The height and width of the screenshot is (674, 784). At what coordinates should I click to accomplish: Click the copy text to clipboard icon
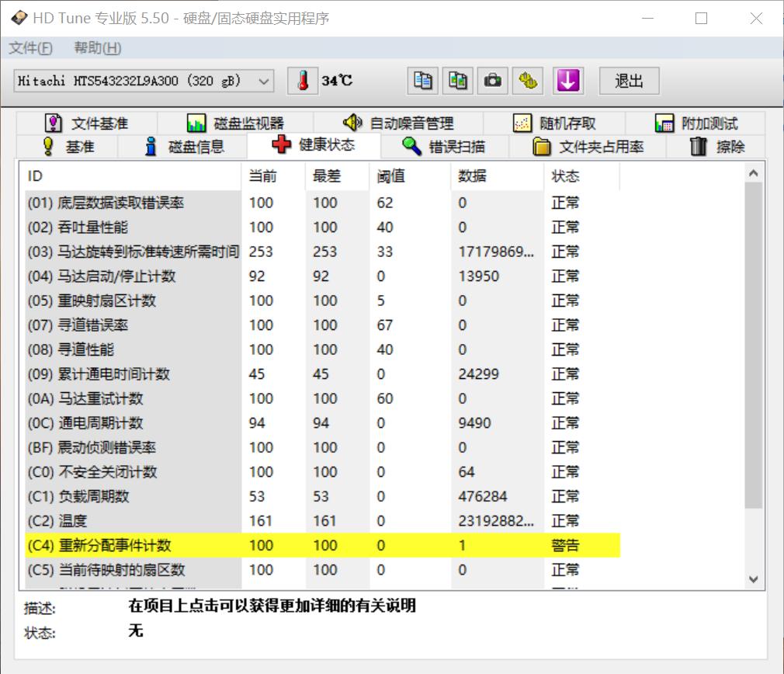pos(423,81)
